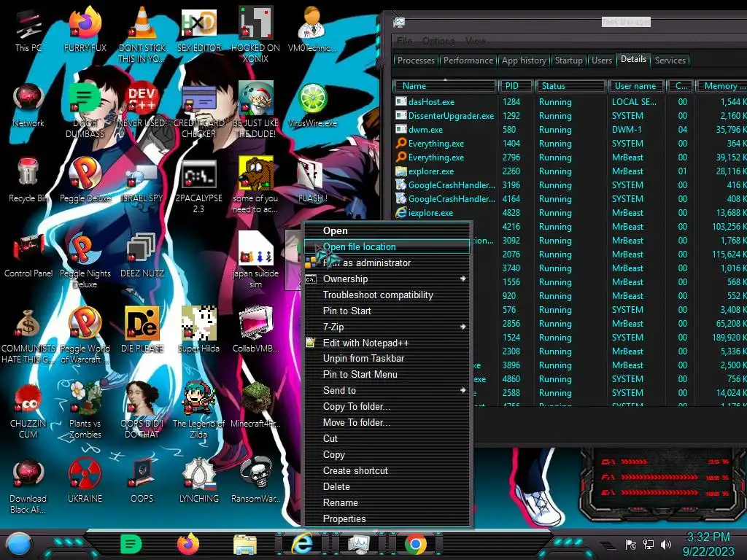Open the HOOKED ON XONIX desktop icon
747x560 pixels.
pyautogui.click(x=255, y=34)
